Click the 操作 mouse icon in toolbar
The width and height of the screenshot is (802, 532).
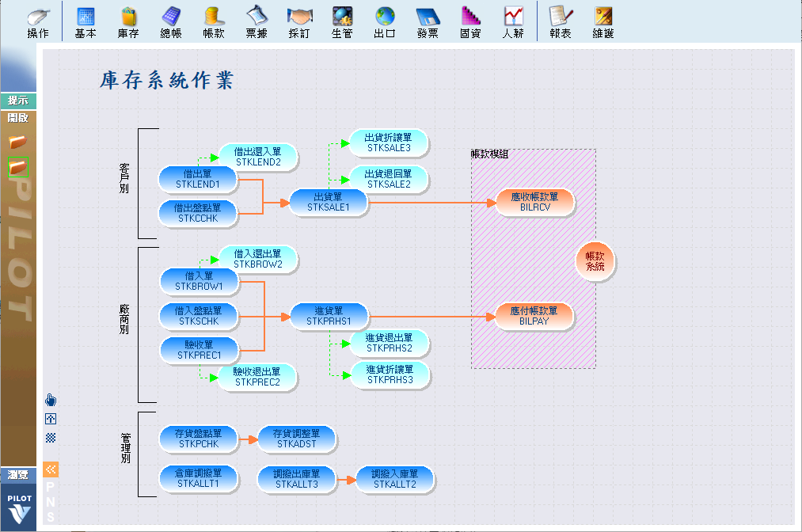pyautogui.click(x=38, y=22)
